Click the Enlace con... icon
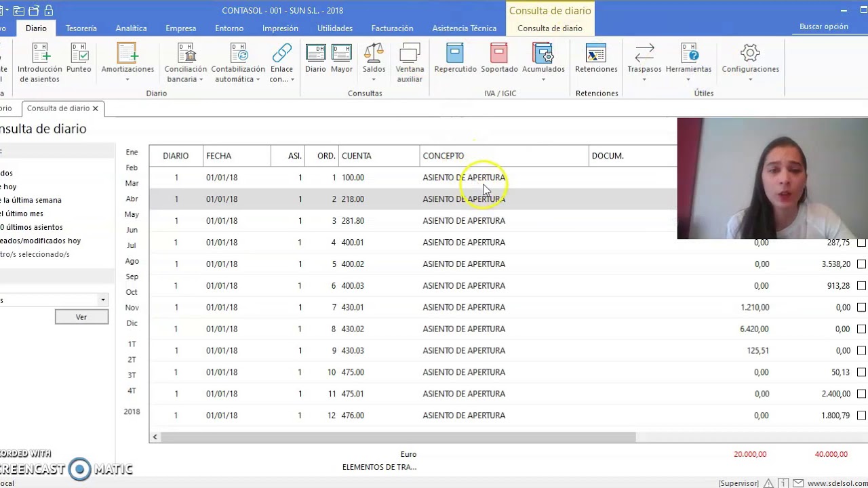This screenshot has width=868, height=488. coord(281,62)
